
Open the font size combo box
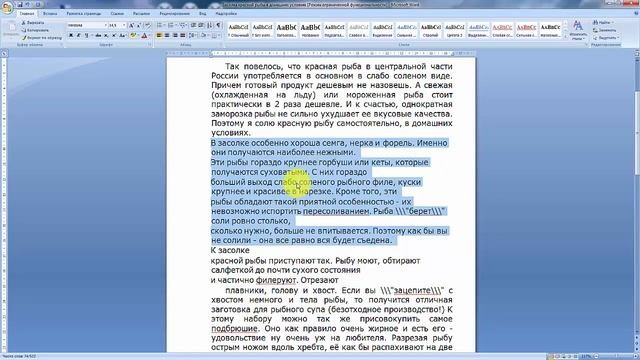coord(117,25)
